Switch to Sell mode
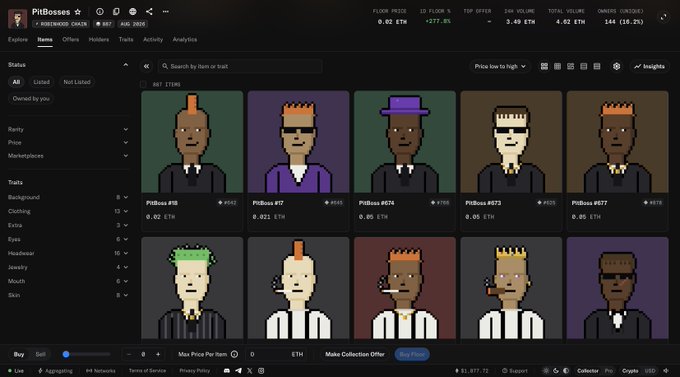 pos(40,354)
